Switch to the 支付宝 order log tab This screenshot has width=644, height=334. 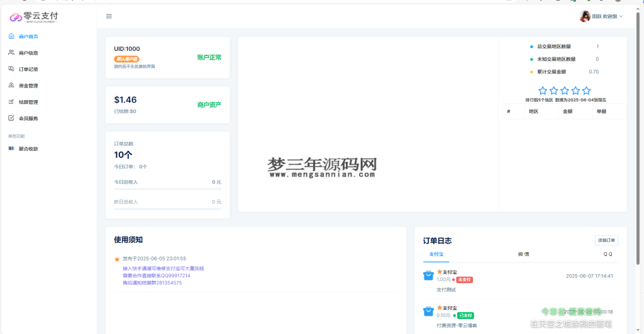click(436, 254)
